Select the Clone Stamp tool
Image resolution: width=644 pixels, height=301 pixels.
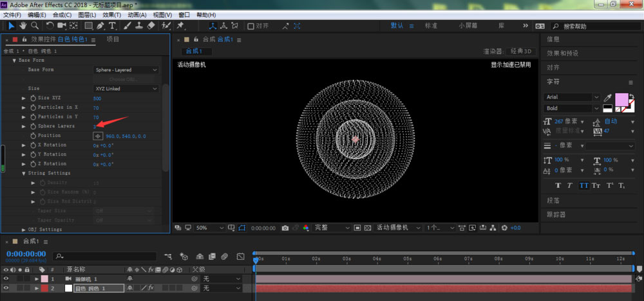[139, 26]
